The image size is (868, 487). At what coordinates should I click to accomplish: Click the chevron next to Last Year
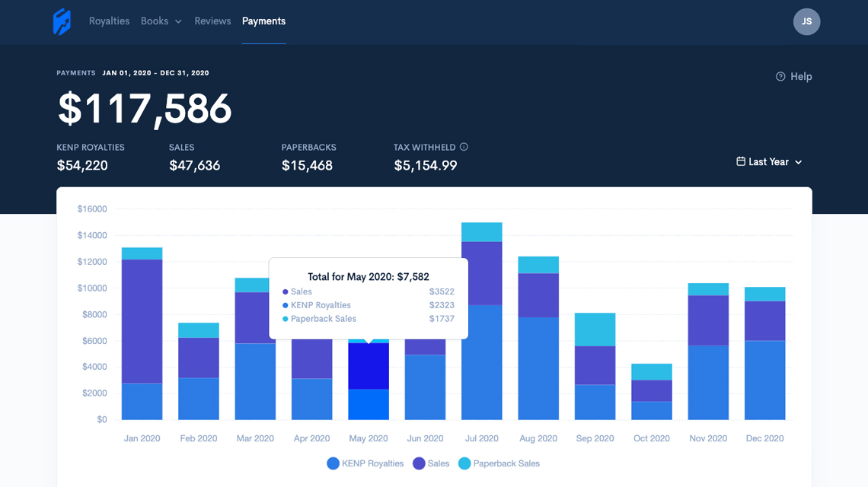(x=798, y=162)
